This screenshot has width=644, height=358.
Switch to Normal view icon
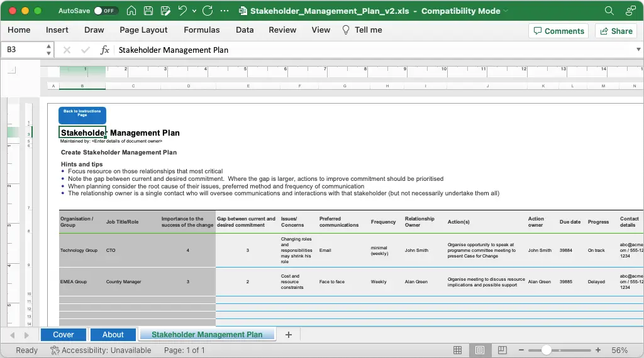coord(458,350)
